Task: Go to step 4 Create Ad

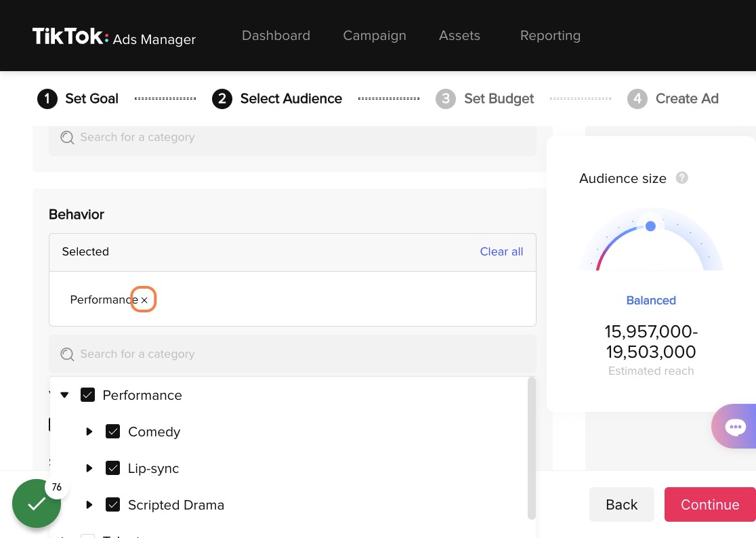Action: (673, 99)
